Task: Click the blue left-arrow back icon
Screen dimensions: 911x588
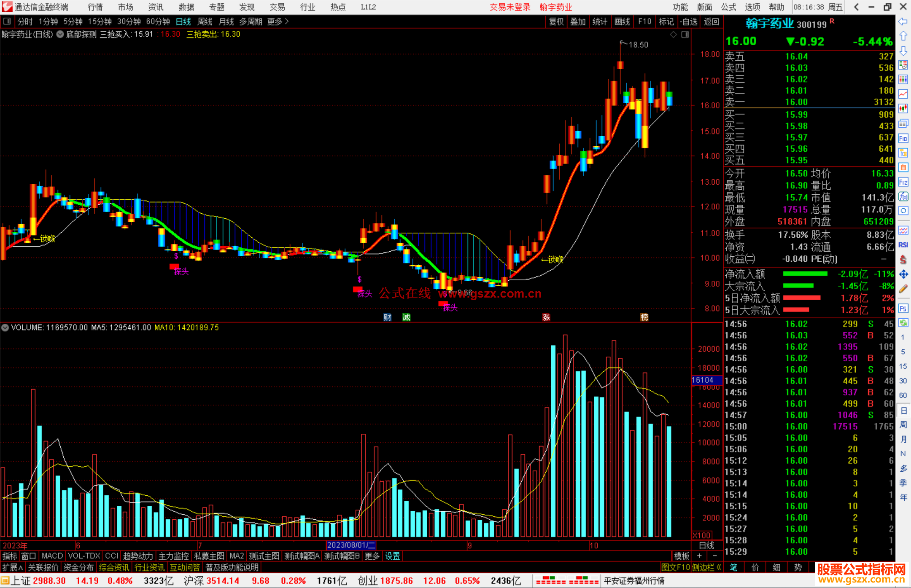Action: click(903, 21)
